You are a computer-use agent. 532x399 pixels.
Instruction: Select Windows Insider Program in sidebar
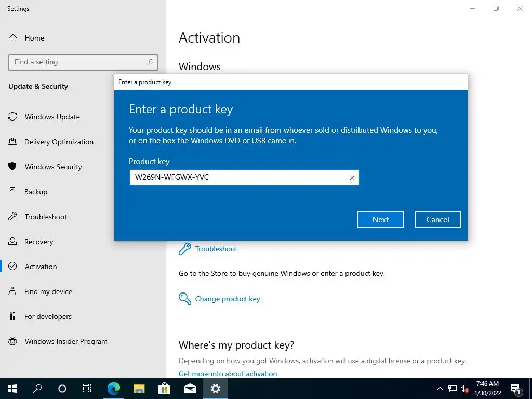click(x=66, y=341)
